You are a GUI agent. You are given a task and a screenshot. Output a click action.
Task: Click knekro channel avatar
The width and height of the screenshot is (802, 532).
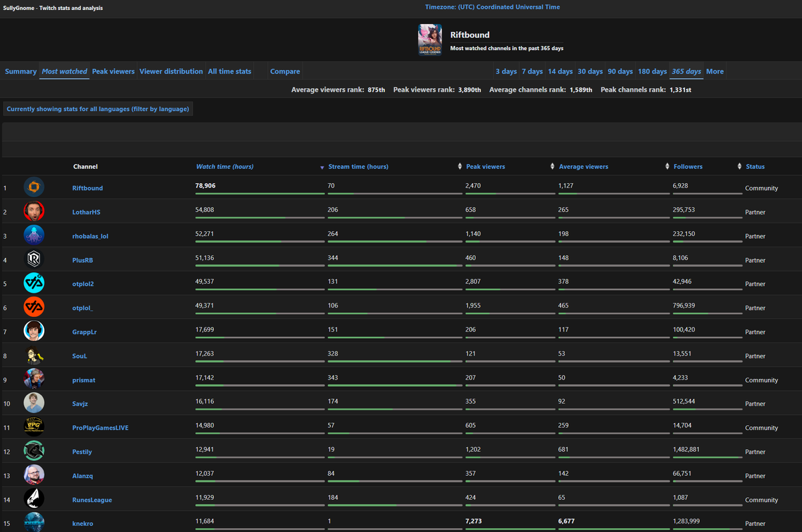click(34, 523)
